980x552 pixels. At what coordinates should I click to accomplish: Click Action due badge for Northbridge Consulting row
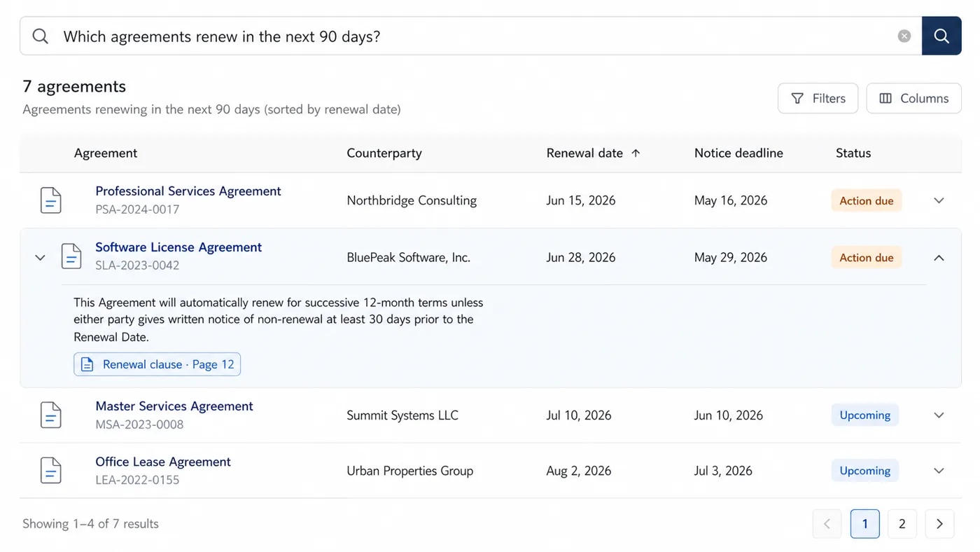point(867,200)
